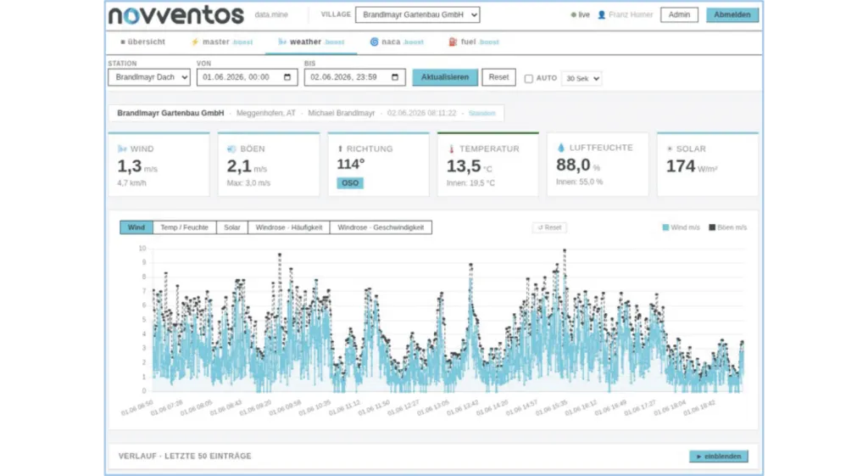
Task: Click the gust icon in BÖEN card
Action: [x=232, y=149]
